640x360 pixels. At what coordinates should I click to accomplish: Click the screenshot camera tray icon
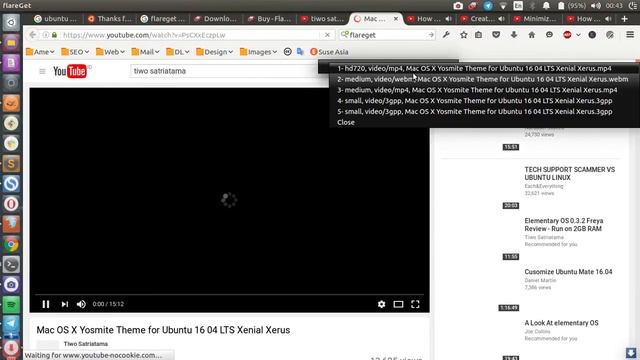tap(458, 6)
